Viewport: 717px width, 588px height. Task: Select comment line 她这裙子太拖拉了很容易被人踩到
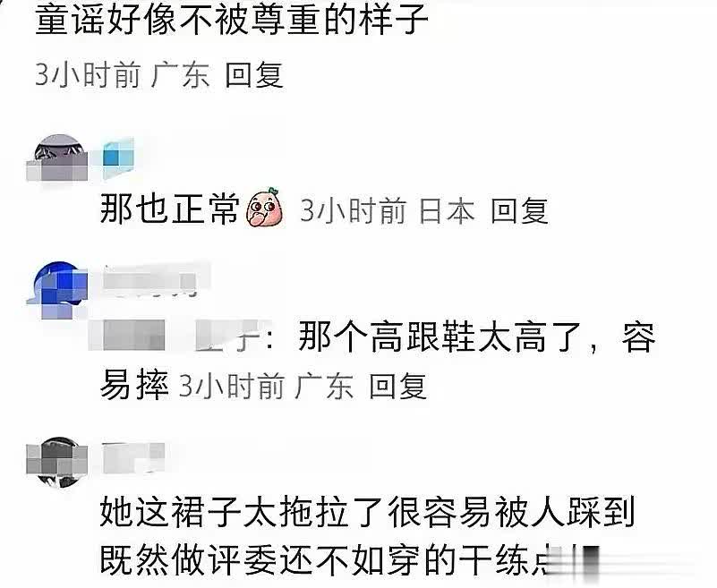tap(367, 513)
